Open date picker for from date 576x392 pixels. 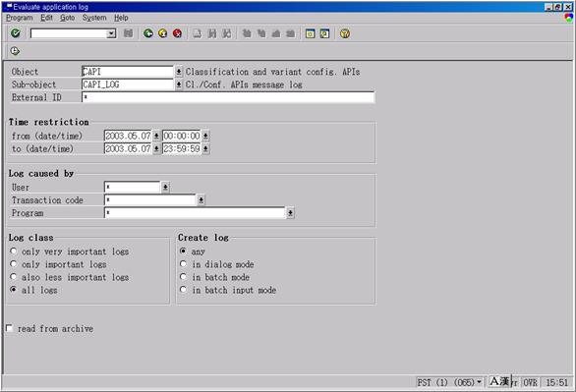(x=156, y=136)
